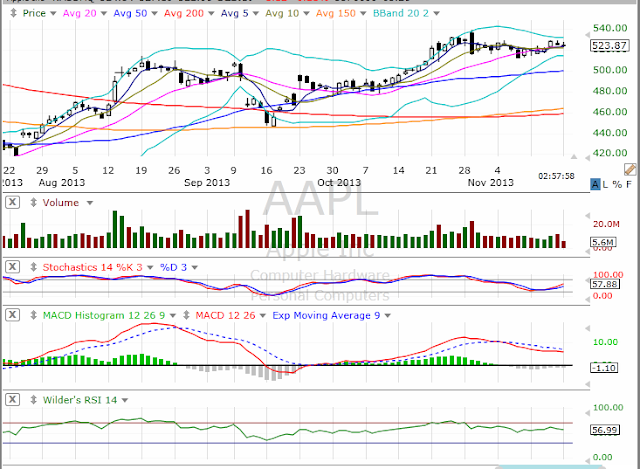Click the Wilder's RSI 14 label
Image resolution: width=640 pixels, height=469 pixels.
(80, 400)
